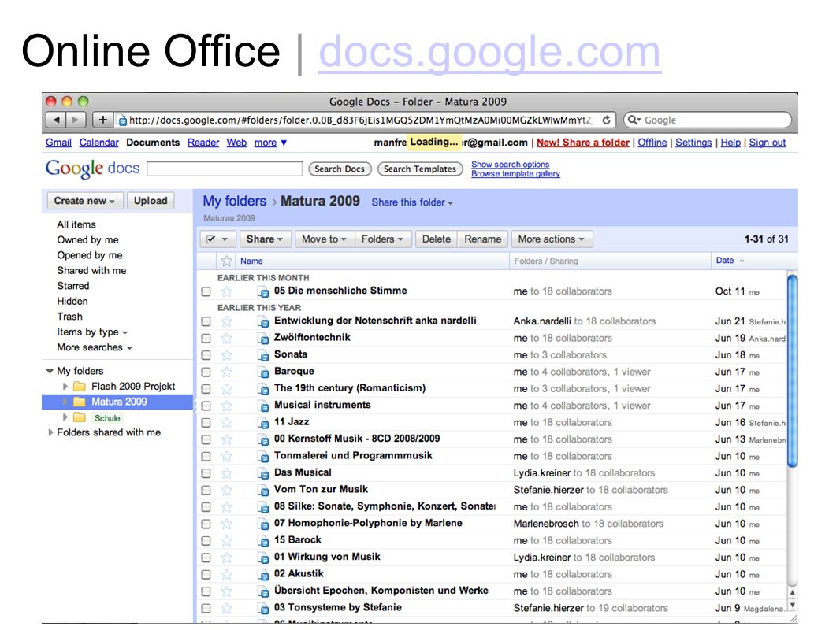Image resolution: width=840 pixels, height=630 pixels.
Task: Click the document icon beside Musical instruments
Action: (262, 406)
